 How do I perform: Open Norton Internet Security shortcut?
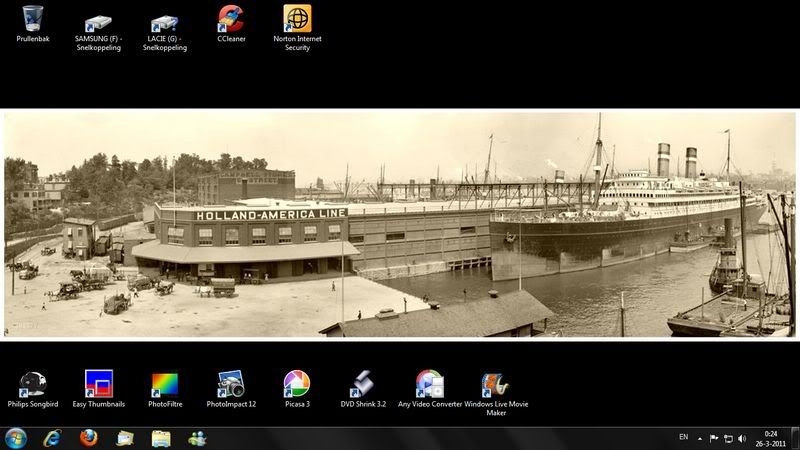pos(297,28)
